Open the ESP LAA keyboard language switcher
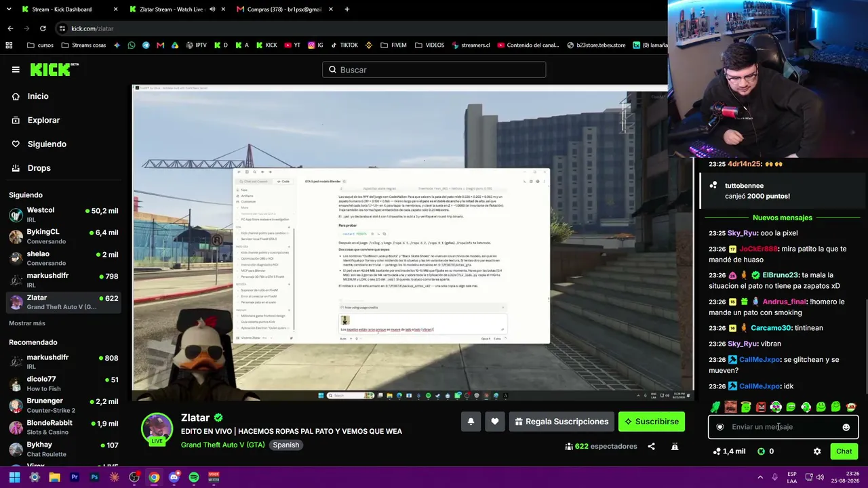The width and height of the screenshot is (868, 488). 792,477
